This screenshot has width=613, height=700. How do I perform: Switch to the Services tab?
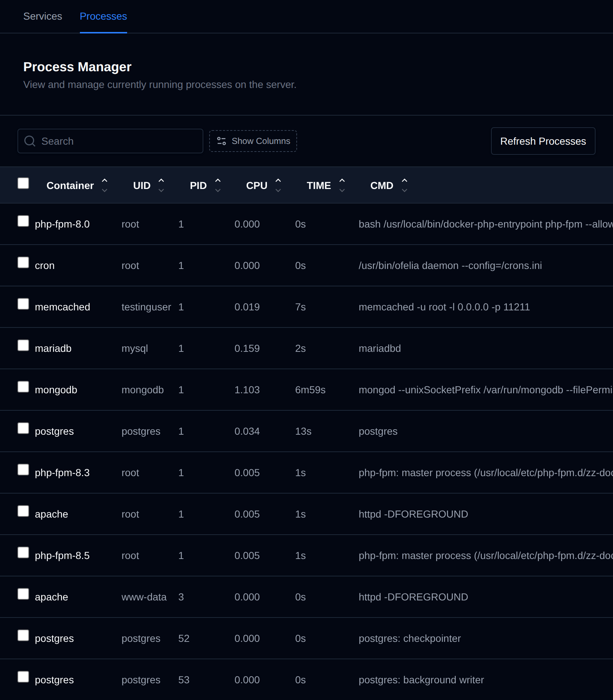pos(42,16)
